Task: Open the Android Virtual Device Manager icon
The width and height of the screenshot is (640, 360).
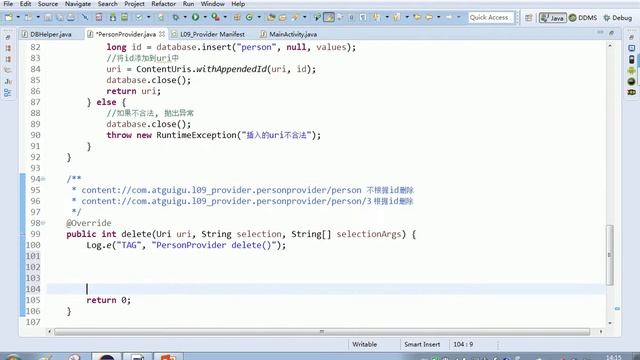Action: (x=124, y=18)
